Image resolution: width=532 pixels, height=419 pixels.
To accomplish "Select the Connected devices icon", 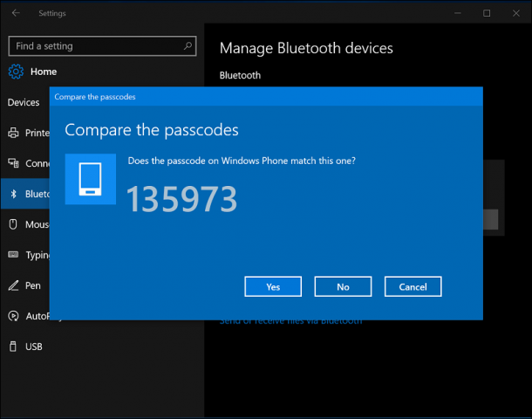I will 13,163.
